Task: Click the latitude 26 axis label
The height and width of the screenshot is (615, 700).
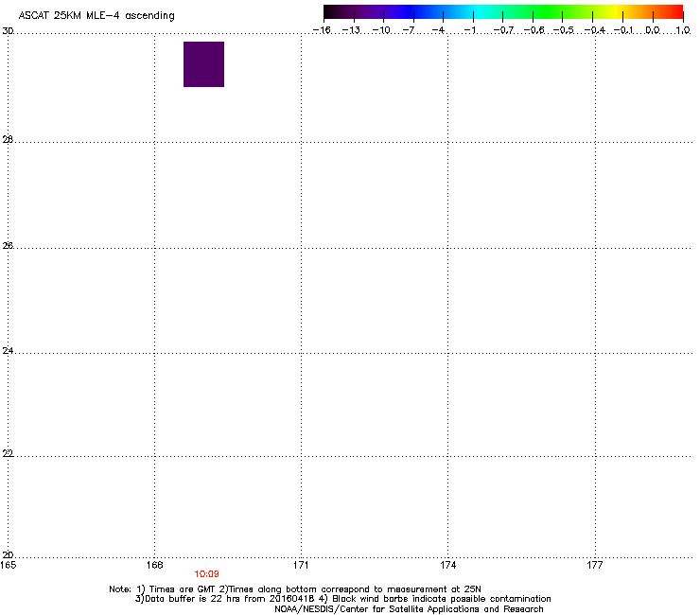Action: tap(8, 246)
